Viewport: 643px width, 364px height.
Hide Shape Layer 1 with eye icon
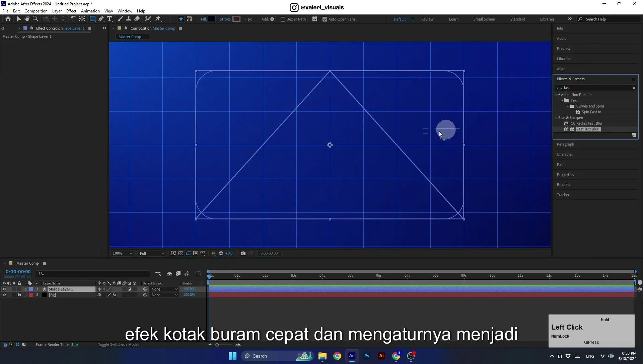click(x=4, y=289)
